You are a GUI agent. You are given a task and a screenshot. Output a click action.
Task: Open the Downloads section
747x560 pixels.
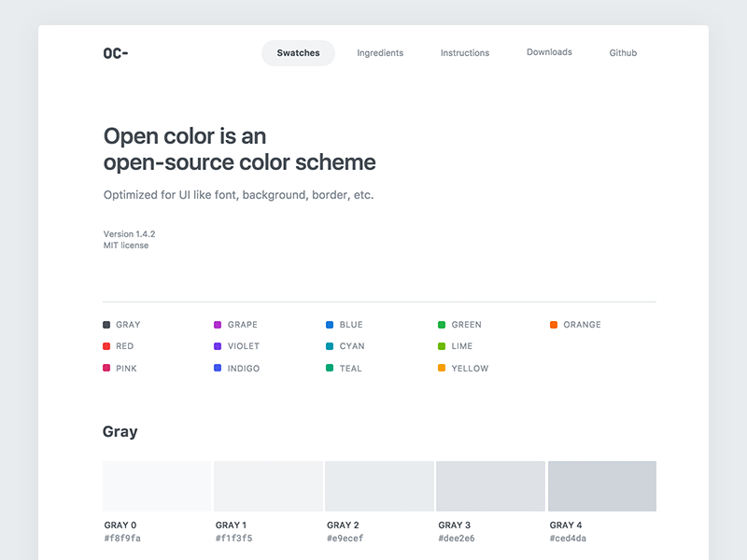tap(549, 52)
